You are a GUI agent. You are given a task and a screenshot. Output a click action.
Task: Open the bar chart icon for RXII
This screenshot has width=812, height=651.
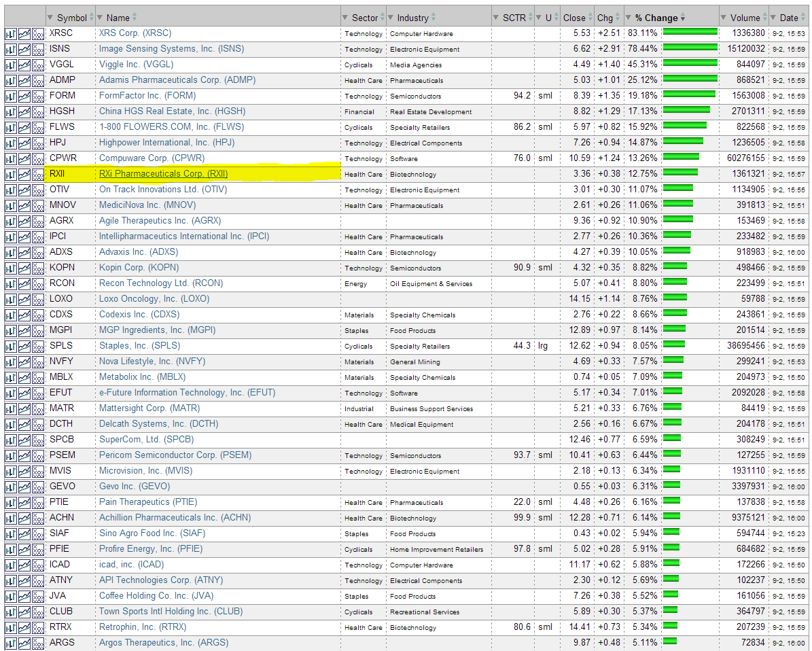click(10, 175)
